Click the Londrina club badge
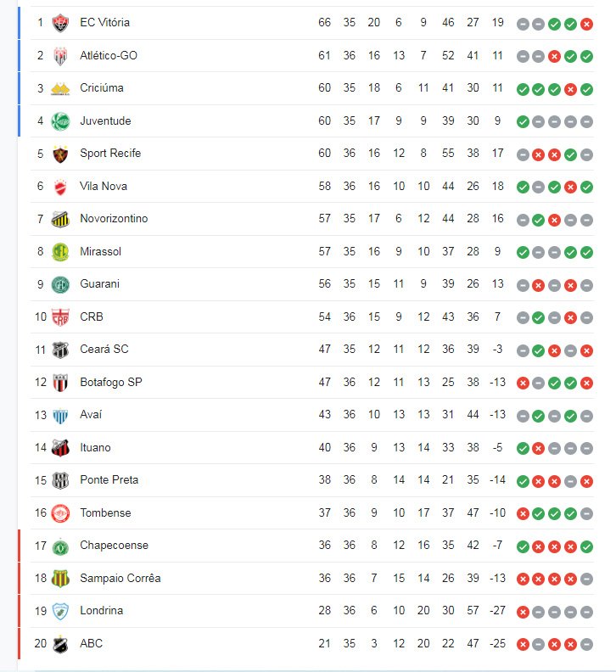This screenshot has height=672, width=616. [x=60, y=611]
